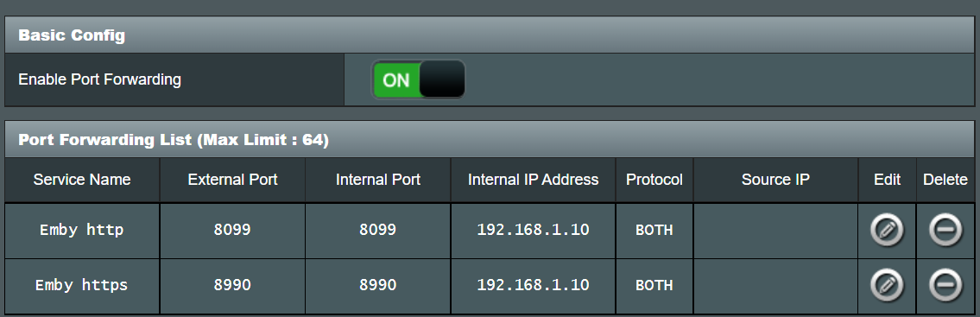This screenshot has width=980, height=317.
Task: Turn off the Enable Port Forwarding switch
Action: pyautogui.click(x=419, y=79)
